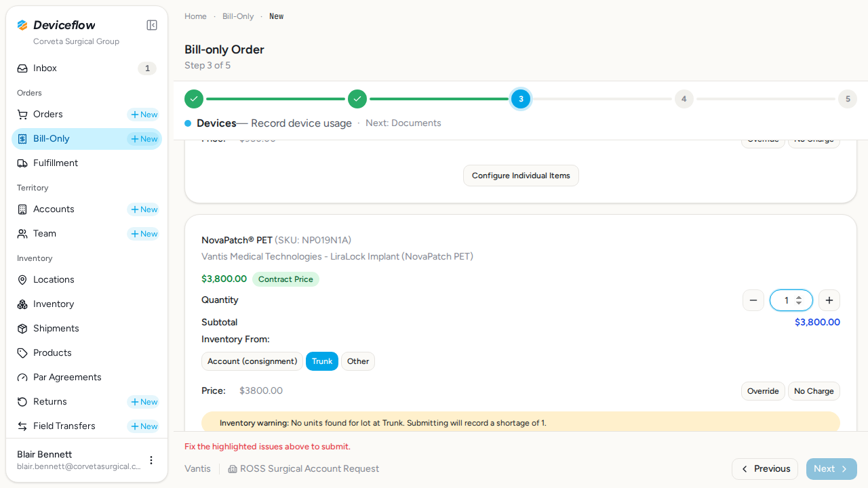Click the Par Agreements handshake icon
The width and height of the screenshot is (868, 488).
click(22, 378)
